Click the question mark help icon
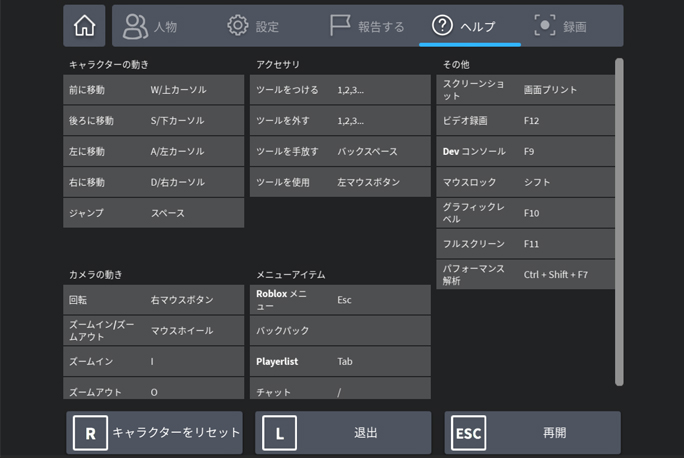This screenshot has height=458, width=684. [x=442, y=26]
